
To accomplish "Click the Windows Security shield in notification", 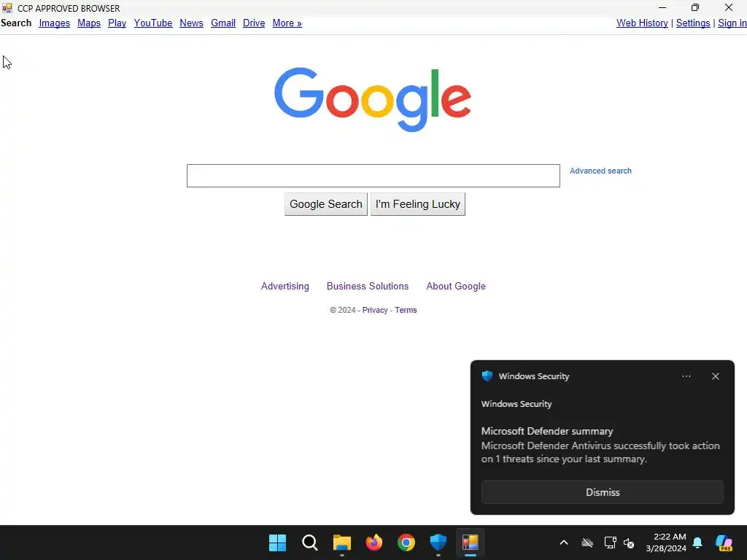I will 487,376.
